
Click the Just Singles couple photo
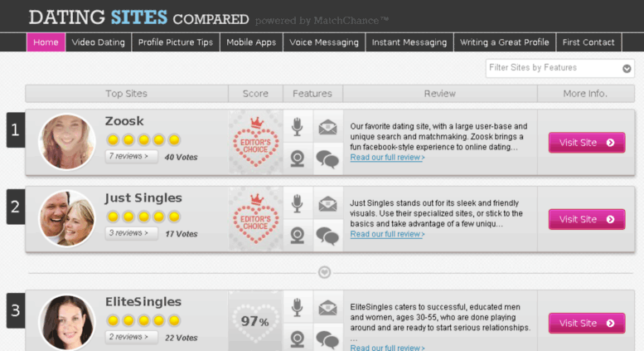point(67,219)
